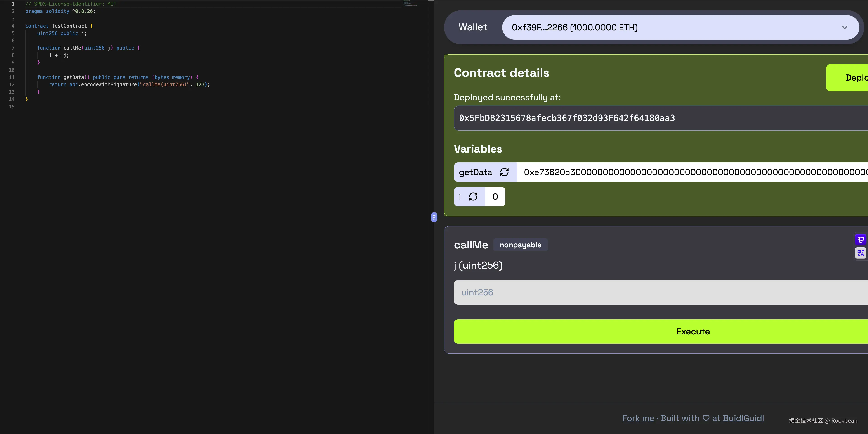
Task: Click line number 12 in the gutter
Action: coord(12,85)
